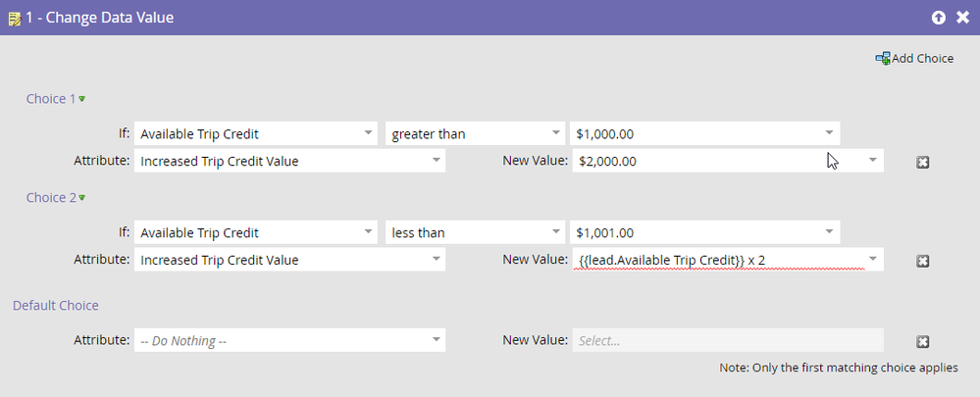980x397 pixels.
Task: Open the Choice 2 'less than' operator dropdown
Action: tap(475, 233)
